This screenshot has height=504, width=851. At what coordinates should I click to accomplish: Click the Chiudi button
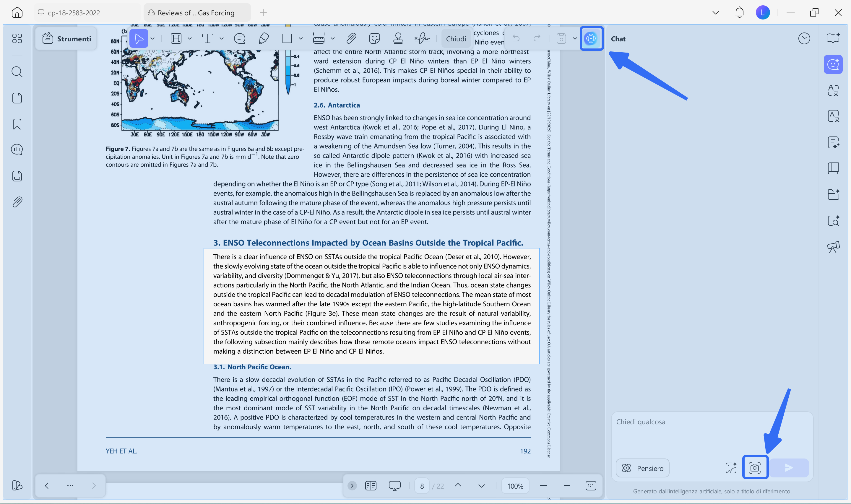[456, 39]
